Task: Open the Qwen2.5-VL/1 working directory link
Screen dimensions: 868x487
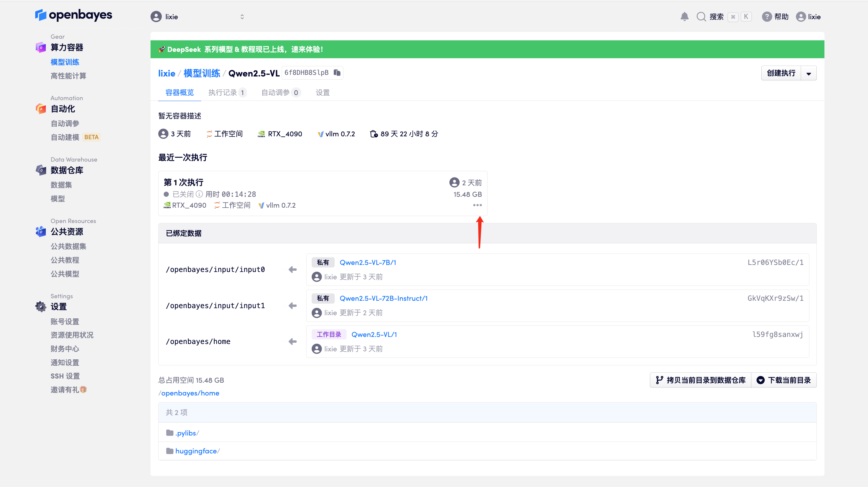Action: tap(374, 335)
